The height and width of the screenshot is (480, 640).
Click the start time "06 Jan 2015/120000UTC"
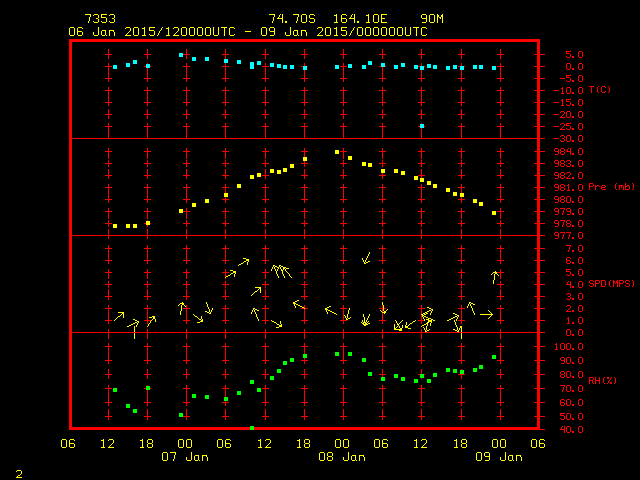click(x=152, y=32)
